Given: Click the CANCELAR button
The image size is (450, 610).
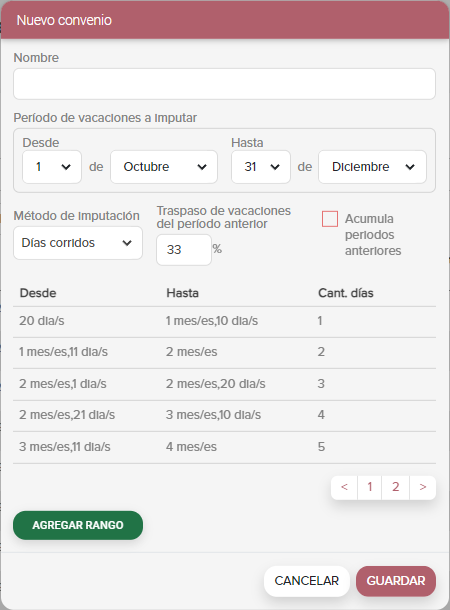Looking at the screenshot, I should [x=306, y=581].
